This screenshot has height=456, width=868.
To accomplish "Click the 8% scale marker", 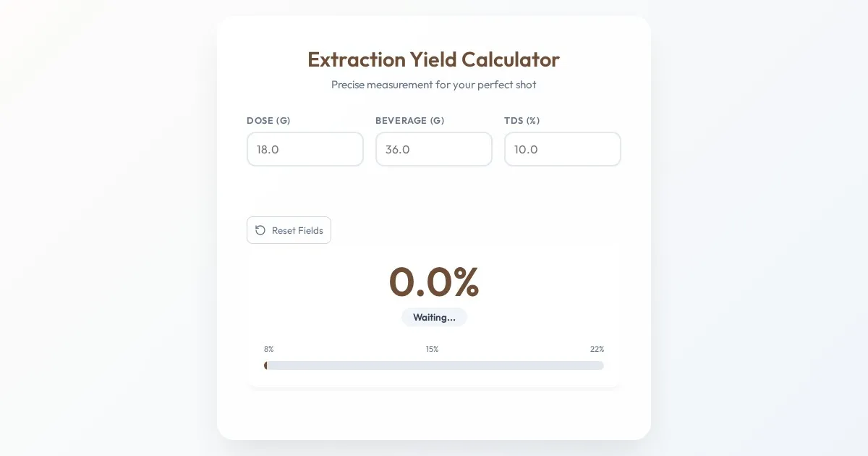I will [x=269, y=349].
